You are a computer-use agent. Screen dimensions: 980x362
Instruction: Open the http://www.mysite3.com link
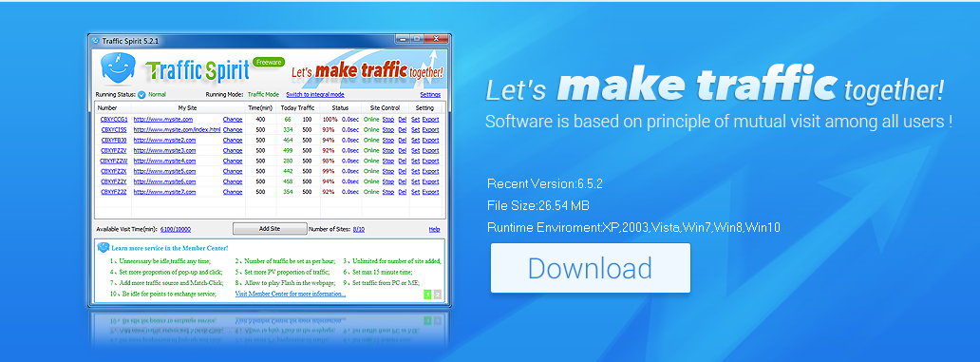164,150
